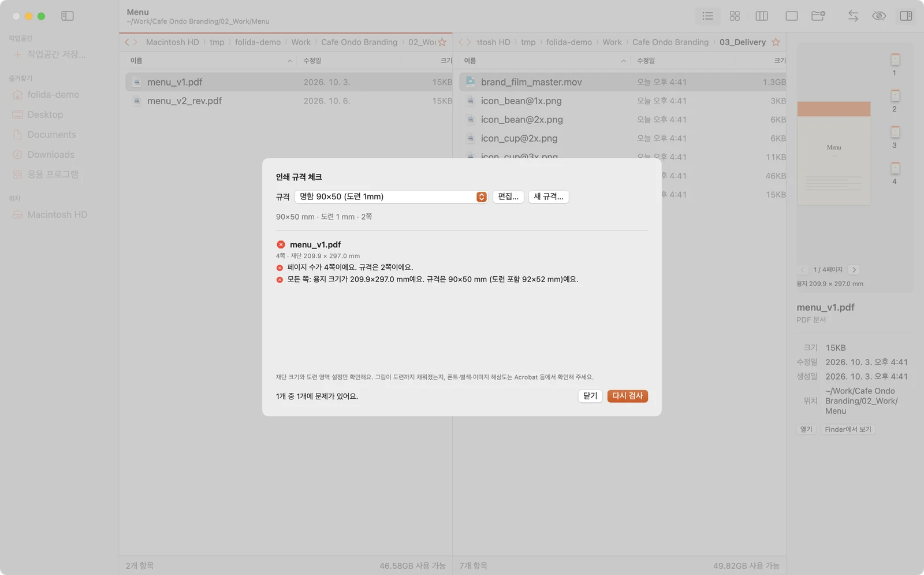
Task: Click the 열기 button in inspector
Action: 806,429
